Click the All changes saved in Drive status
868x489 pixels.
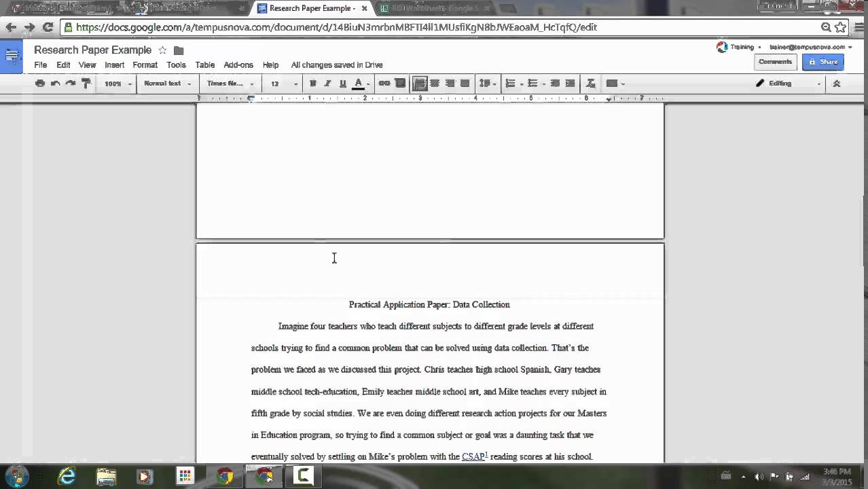click(x=337, y=65)
